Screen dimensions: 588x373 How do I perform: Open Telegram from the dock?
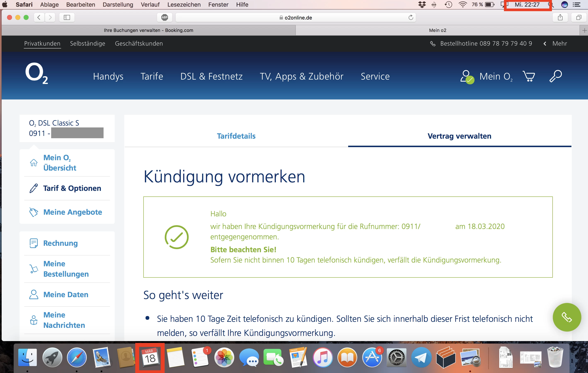pyautogui.click(x=421, y=358)
